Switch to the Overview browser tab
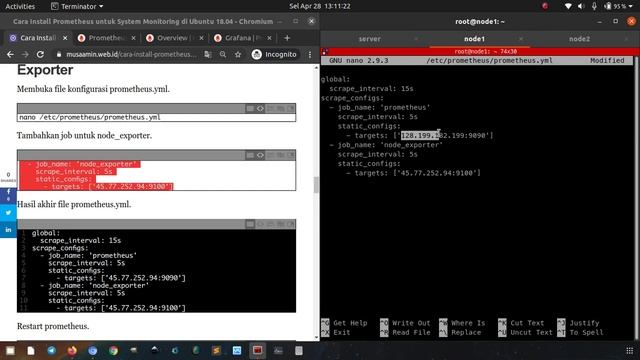Image resolution: width=640 pixels, height=360 pixels. 174,38
